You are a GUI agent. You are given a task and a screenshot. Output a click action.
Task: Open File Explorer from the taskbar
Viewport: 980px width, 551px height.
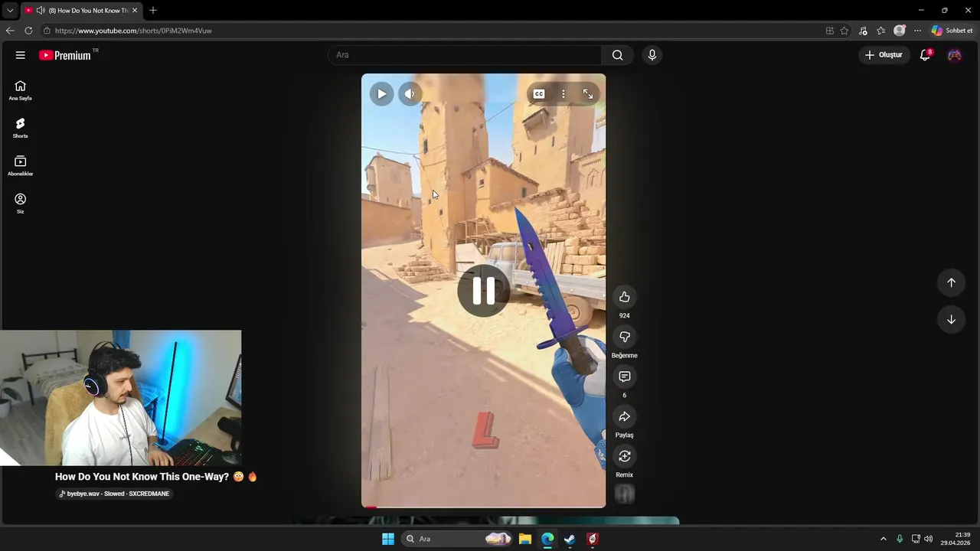525,539
